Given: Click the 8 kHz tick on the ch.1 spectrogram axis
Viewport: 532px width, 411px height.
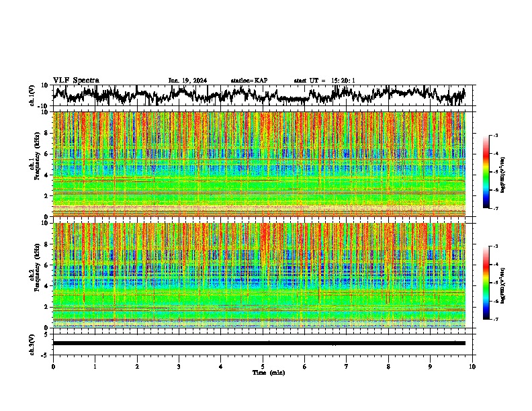Looking at the screenshot, I should [46, 133].
